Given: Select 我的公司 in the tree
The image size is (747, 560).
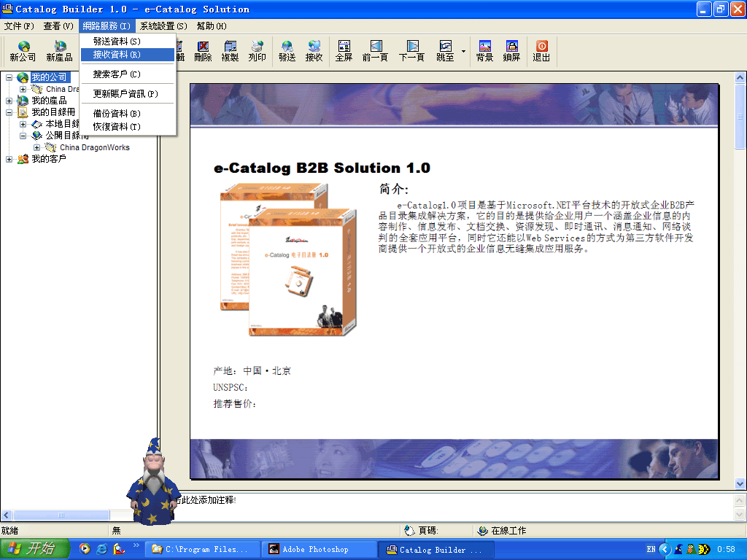Looking at the screenshot, I should [49, 77].
